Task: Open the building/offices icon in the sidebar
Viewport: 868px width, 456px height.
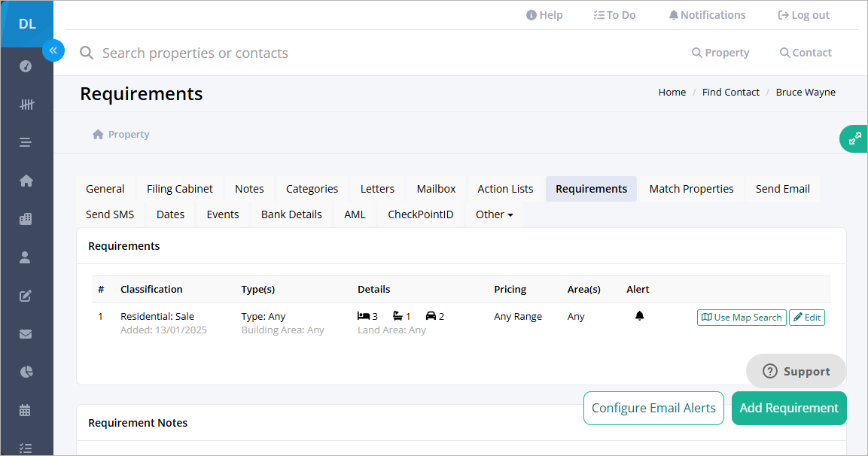Action: tap(26, 219)
